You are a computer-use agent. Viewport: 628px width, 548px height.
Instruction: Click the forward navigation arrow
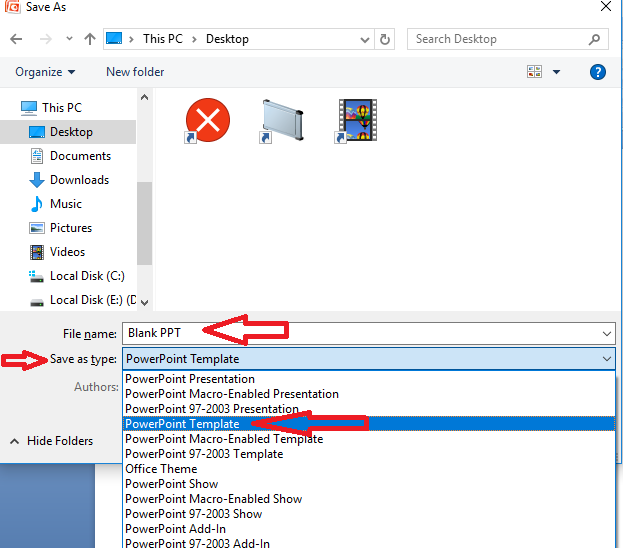[45, 39]
